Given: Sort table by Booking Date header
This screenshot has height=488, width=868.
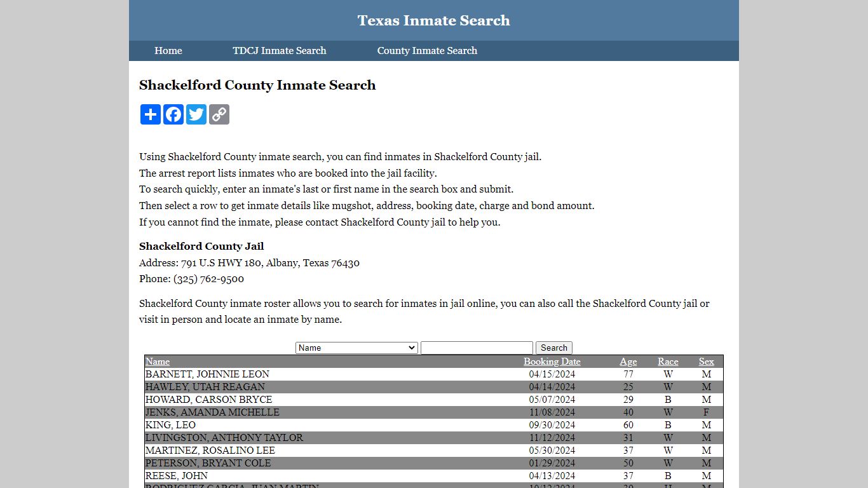Looking at the screenshot, I should (552, 362).
